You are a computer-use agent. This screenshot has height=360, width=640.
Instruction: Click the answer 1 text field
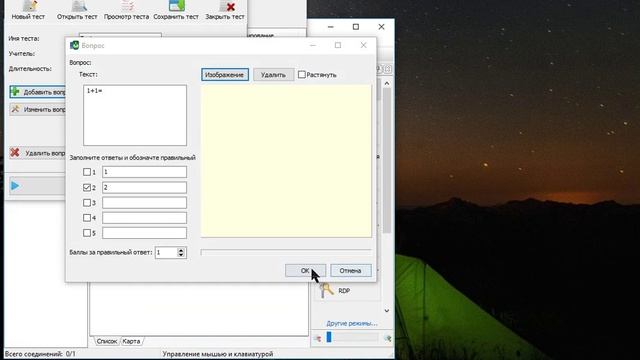coord(144,172)
